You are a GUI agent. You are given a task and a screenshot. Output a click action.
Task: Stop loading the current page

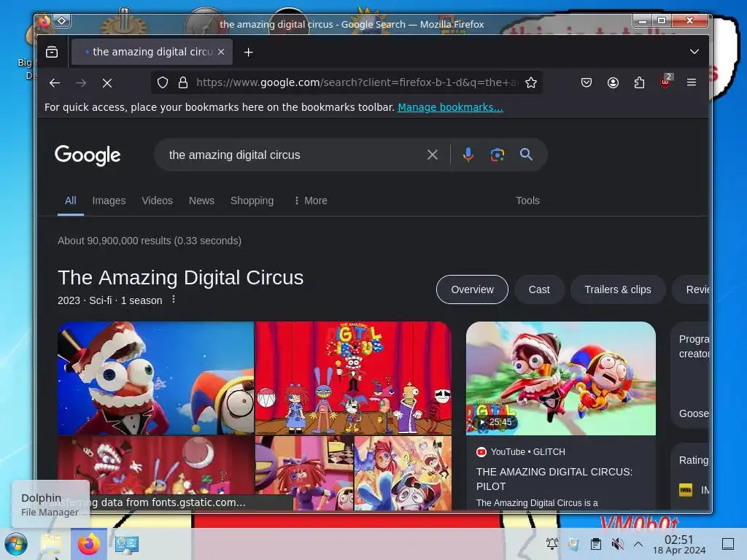click(107, 83)
